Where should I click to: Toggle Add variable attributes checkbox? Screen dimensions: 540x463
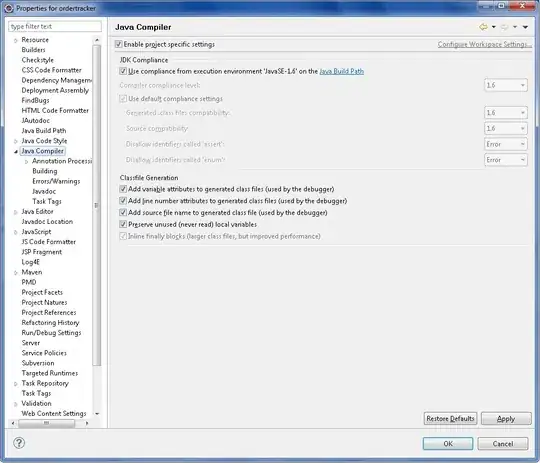pos(123,189)
